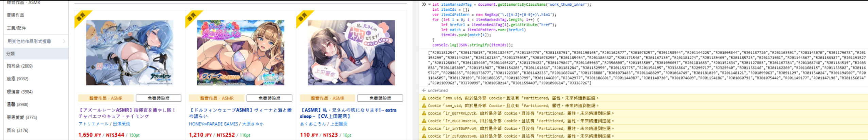Click 聲音作品·ASMR tag on アズールレーン card
The image size is (868, 140).
(x=106, y=98)
